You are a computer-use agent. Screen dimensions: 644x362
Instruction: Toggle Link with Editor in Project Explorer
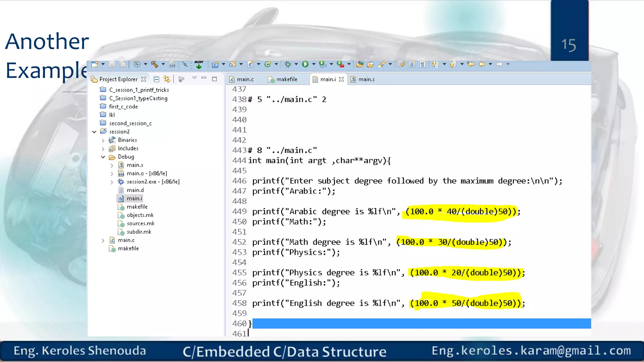[x=167, y=79]
